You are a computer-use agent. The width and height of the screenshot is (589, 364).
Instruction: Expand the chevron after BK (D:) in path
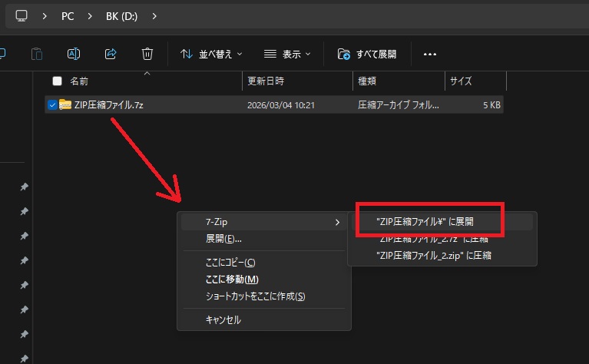click(x=156, y=15)
